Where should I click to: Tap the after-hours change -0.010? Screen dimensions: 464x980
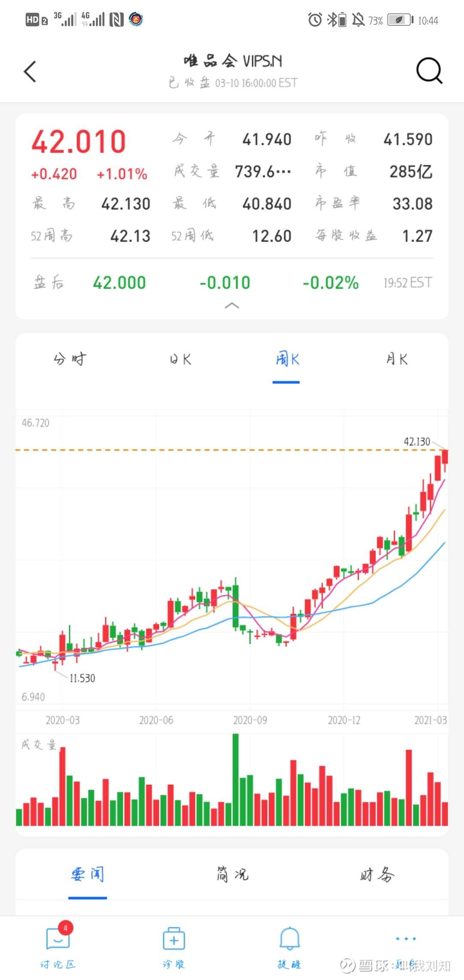pos(225,283)
